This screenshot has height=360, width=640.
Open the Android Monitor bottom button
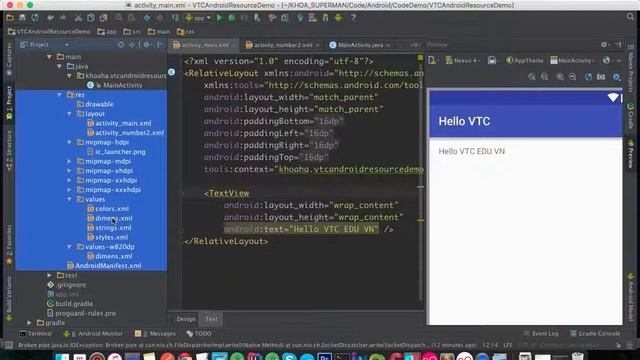coord(93,333)
